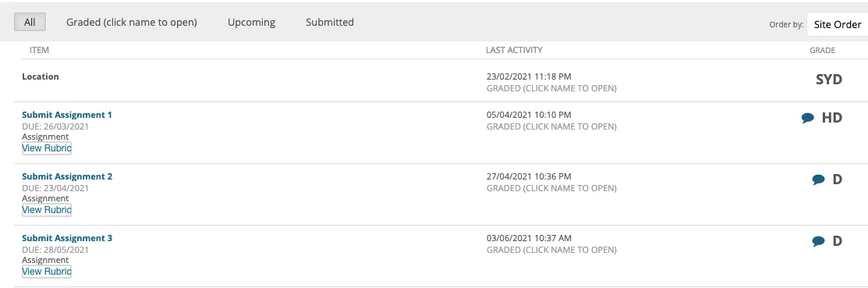View Rubric for Assignment 3
868x288 pixels.
[47, 272]
